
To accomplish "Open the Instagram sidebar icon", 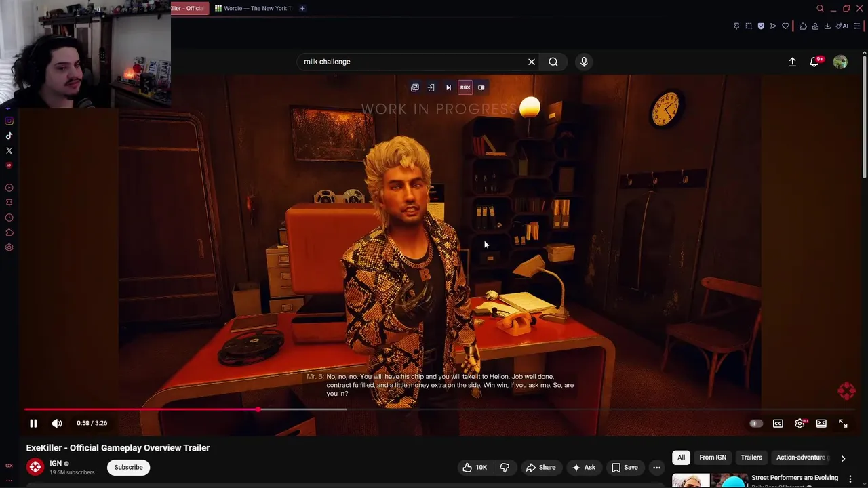I will point(9,121).
